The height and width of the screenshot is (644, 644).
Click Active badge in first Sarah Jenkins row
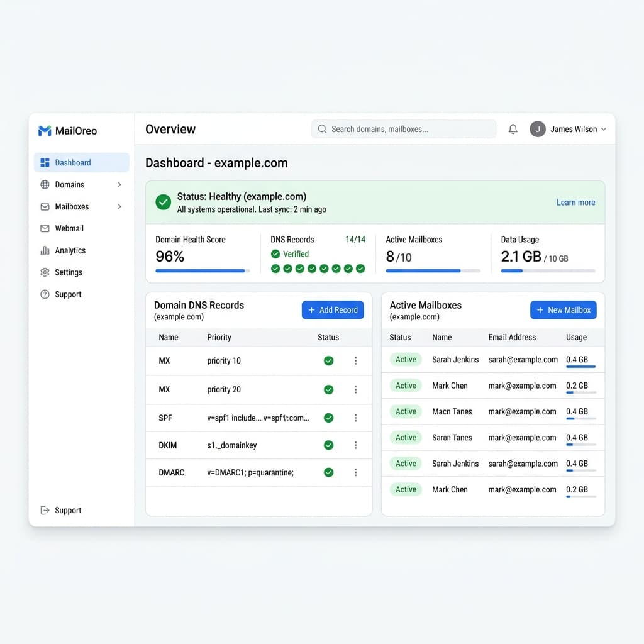coord(406,359)
